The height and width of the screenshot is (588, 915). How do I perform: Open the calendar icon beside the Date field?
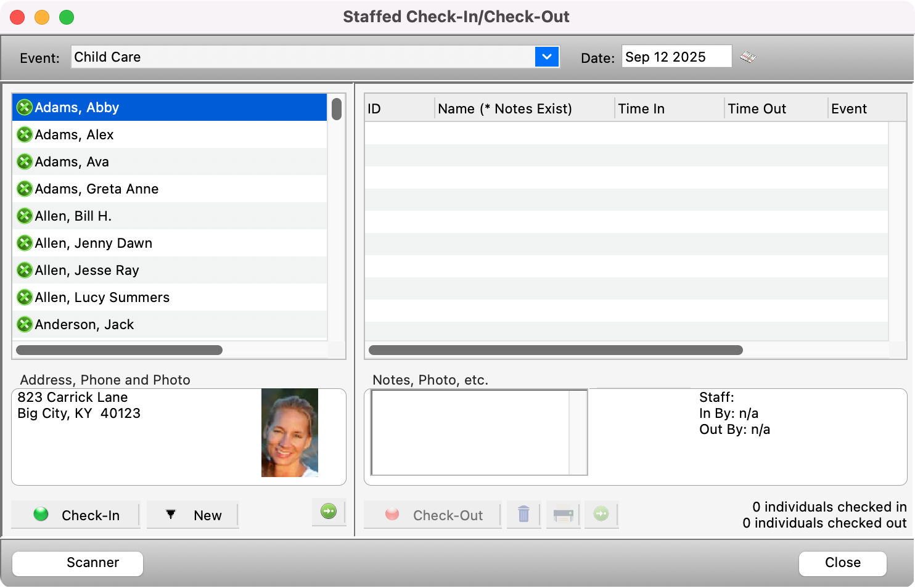[747, 57]
